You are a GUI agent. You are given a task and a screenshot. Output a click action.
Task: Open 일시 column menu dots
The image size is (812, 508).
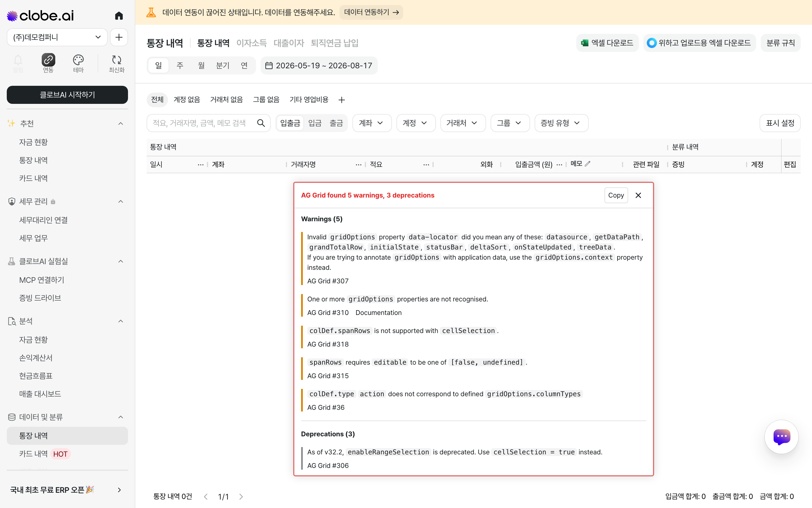tap(201, 165)
